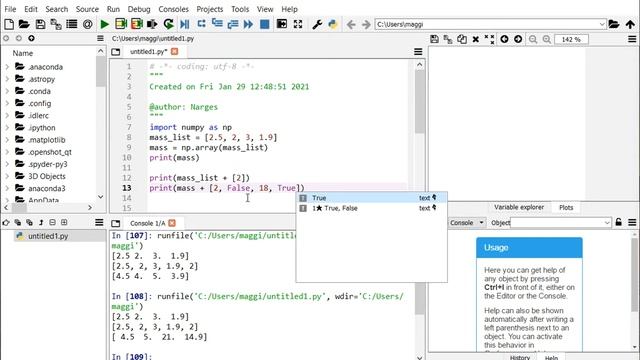Click the save all files icon
640x360 pixels.
pos(56,24)
